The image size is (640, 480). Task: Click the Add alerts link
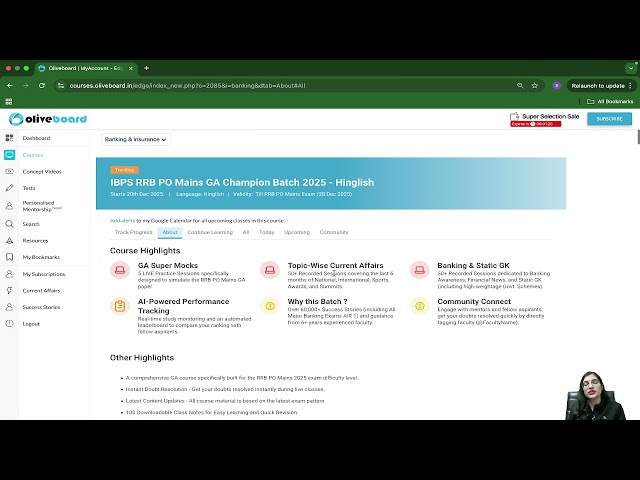tap(122, 220)
